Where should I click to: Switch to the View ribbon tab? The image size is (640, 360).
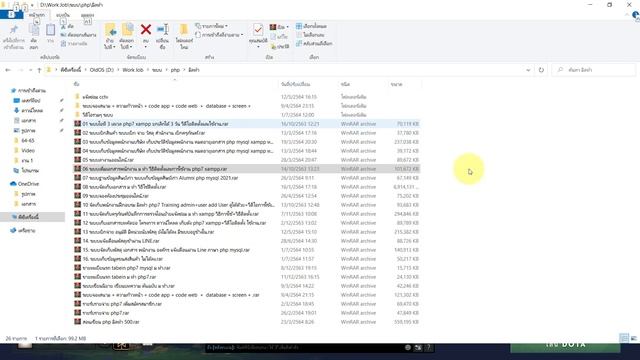87,15
